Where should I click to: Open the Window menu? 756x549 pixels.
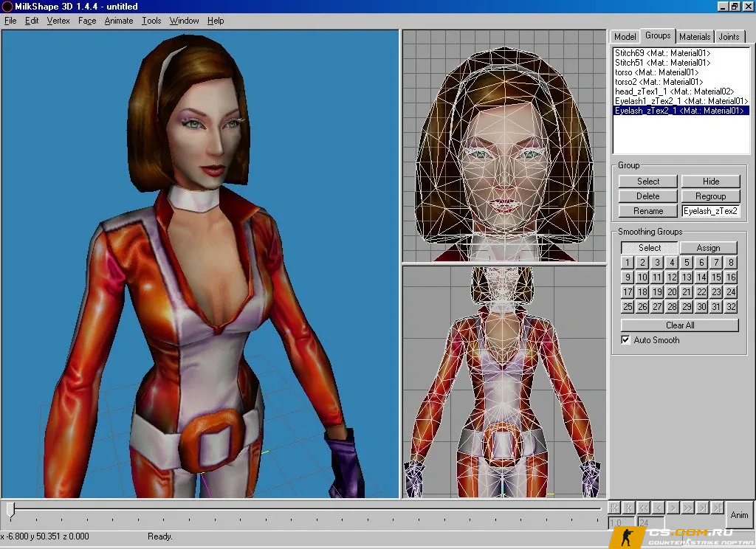(x=184, y=21)
